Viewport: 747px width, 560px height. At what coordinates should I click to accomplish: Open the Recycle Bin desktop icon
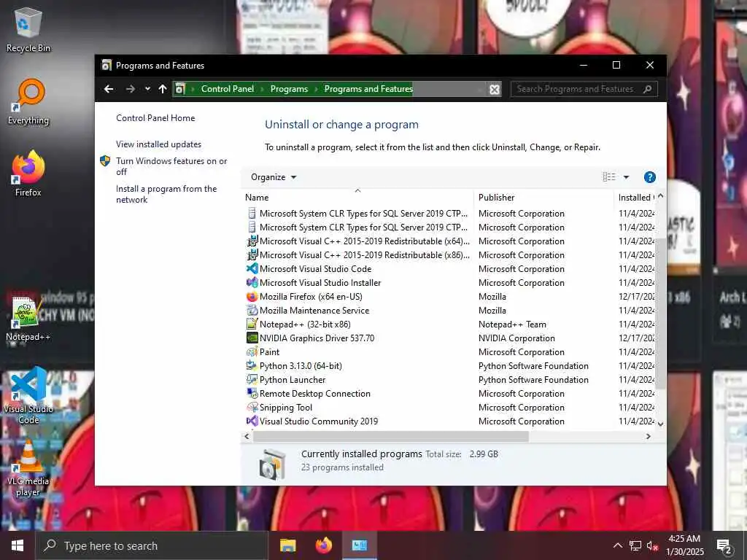(x=28, y=29)
